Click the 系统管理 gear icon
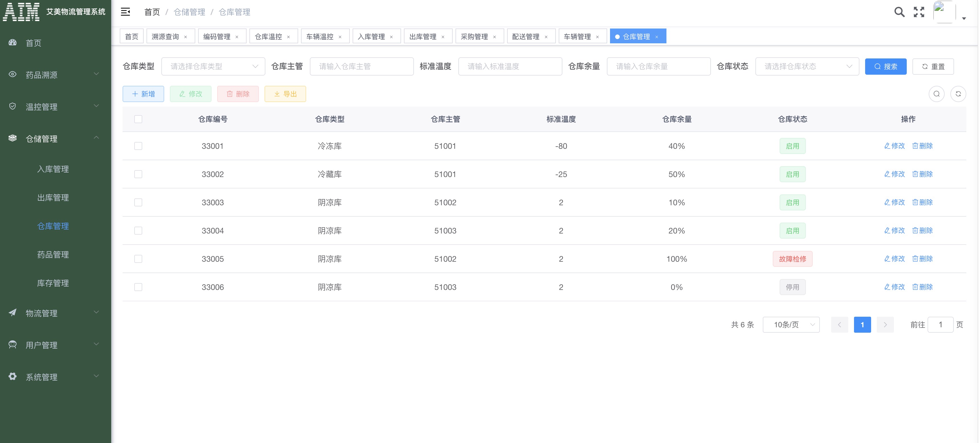 point(13,376)
